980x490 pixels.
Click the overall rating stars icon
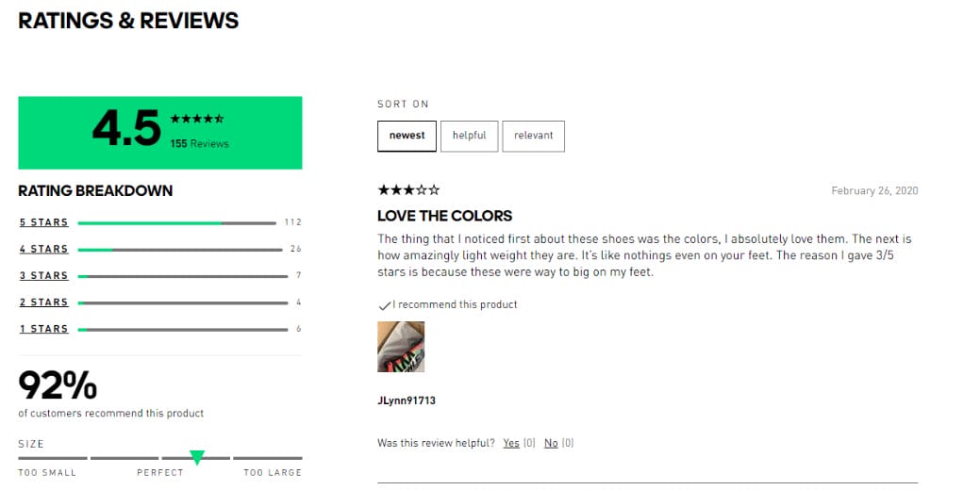196,120
